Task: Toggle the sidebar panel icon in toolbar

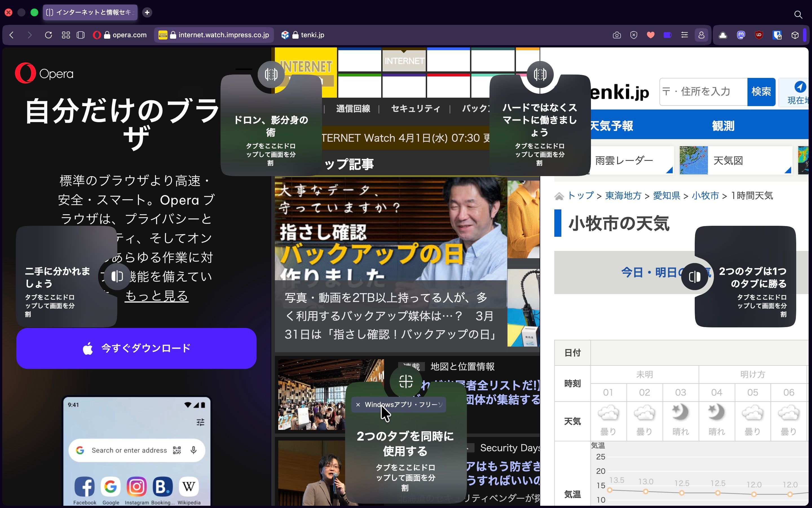Action: point(81,35)
